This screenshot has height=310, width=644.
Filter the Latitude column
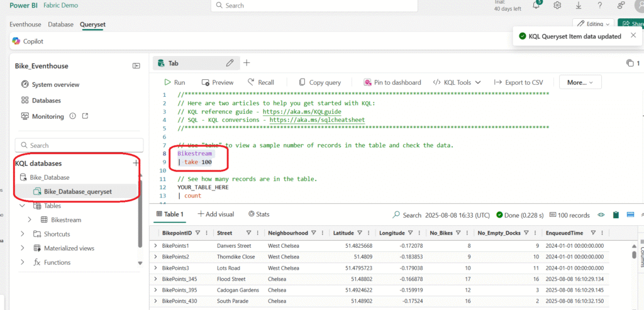[x=360, y=233]
